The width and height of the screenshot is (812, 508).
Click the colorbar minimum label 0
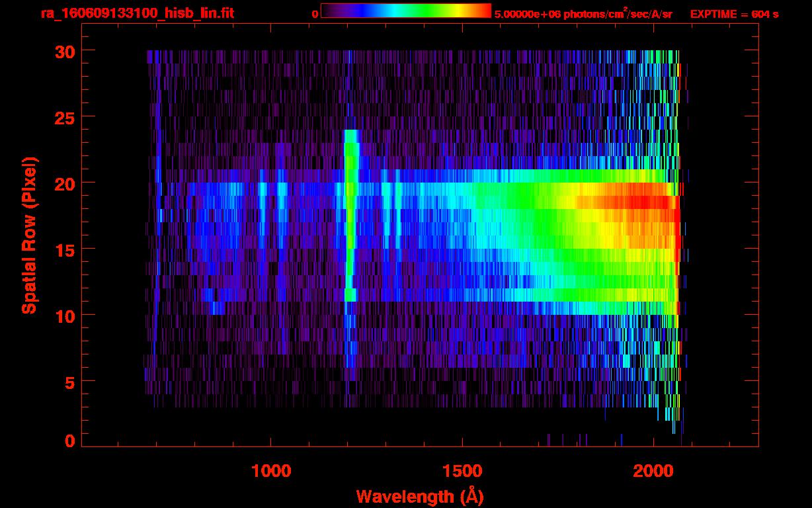(x=315, y=14)
